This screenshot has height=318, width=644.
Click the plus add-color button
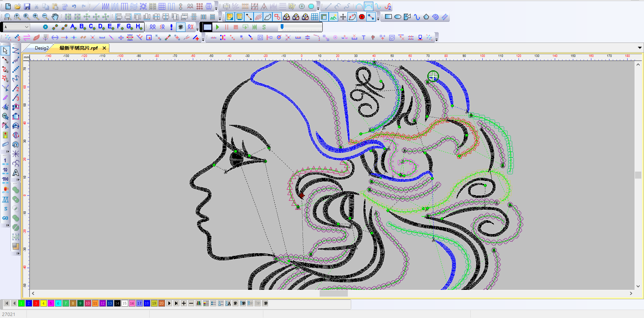(184, 303)
